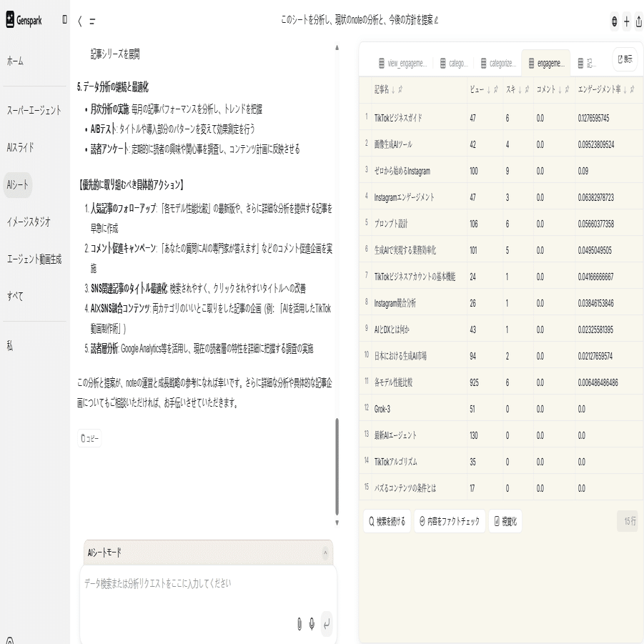The width and height of the screenshot is (644, 644).
Task: Click the 日本における生成AI市場 cell
Action: (419, 356)
